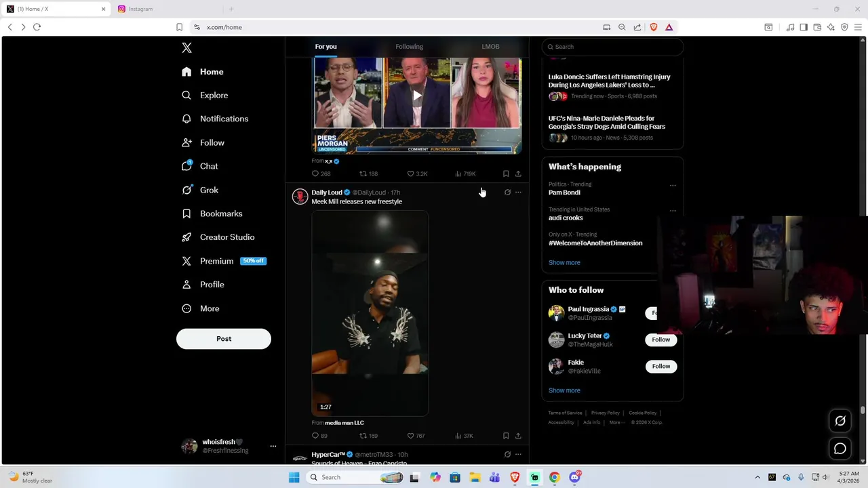Open the Windows Start menu
Screen dimensions: 868x488
(294, 477)
